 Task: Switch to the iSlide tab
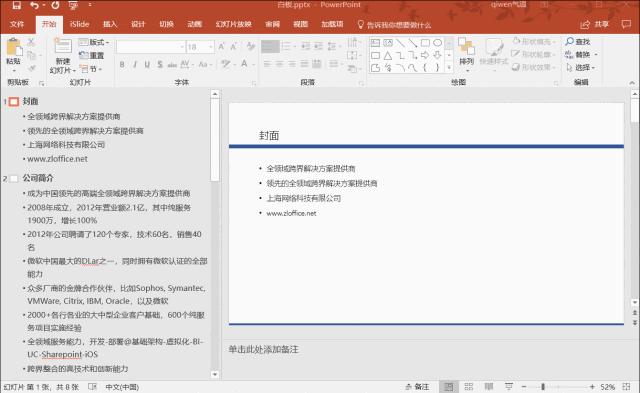(x=79, y=24)
